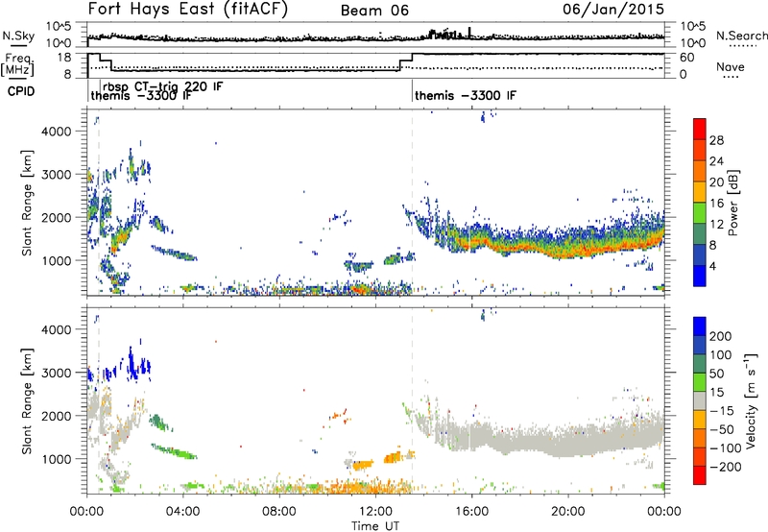Click the '3000' tick on the power panel
This screenshot has height=532, width=768.
pos(57,175)
